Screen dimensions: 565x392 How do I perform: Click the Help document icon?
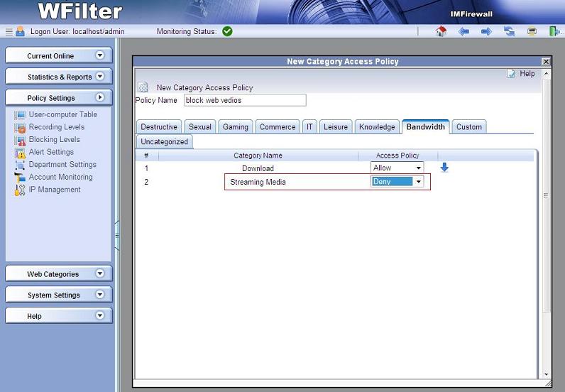[511, 74]
